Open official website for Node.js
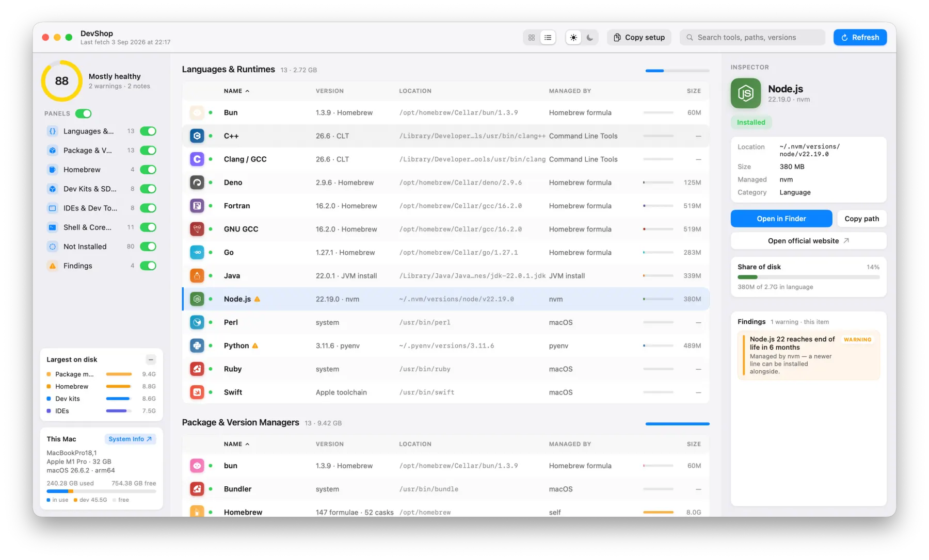 pyautogui.click(x=808, y=241)
